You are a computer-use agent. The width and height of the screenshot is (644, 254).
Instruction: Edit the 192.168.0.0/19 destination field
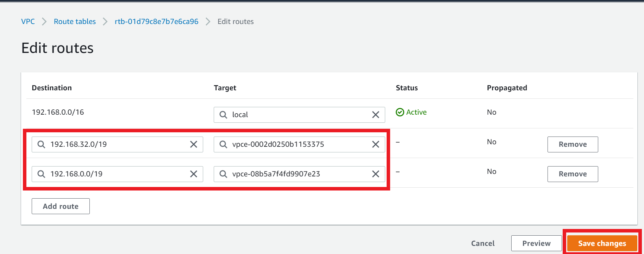click(117, 174)
